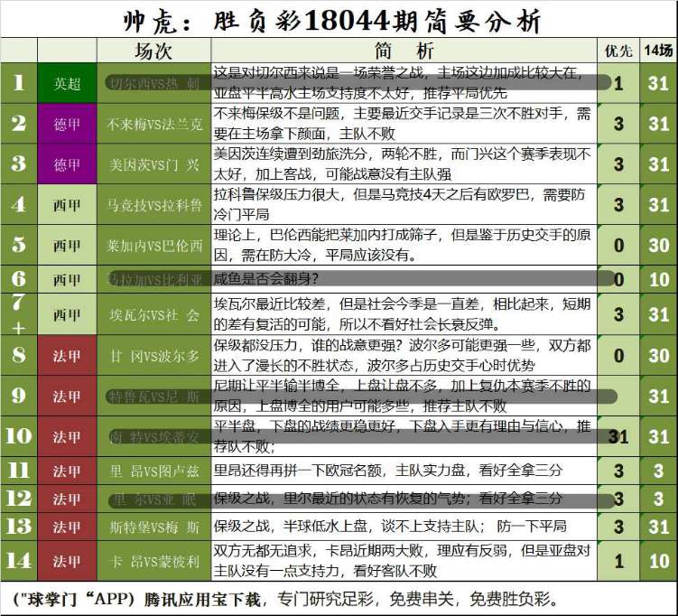
Task: Click the title 帅虎：胜负彩18044期简要分析
Action: pos(331,21)
